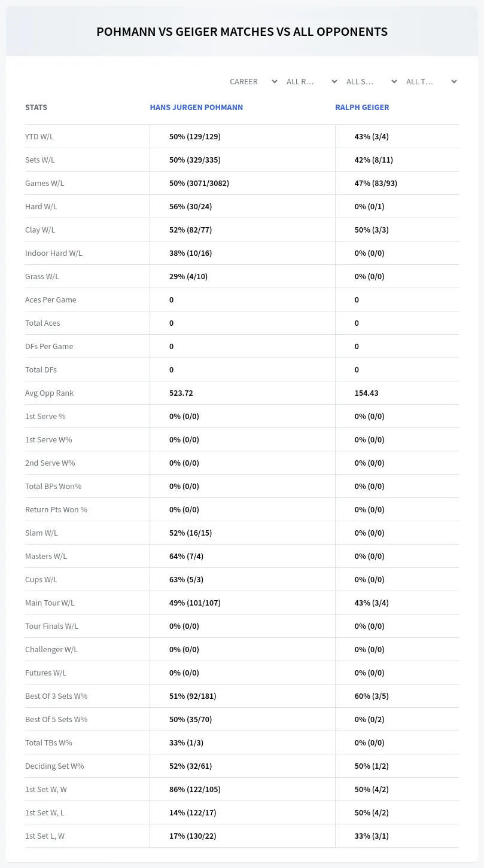This screenshot has height=868, width=484.
Task: Open the ALL S... surfaces dropdown
Action: [372, 81]
